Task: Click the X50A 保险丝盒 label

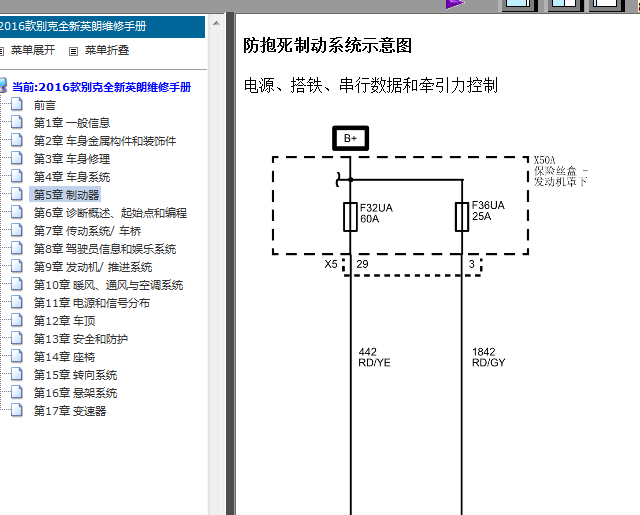Action: coord(561,171)
